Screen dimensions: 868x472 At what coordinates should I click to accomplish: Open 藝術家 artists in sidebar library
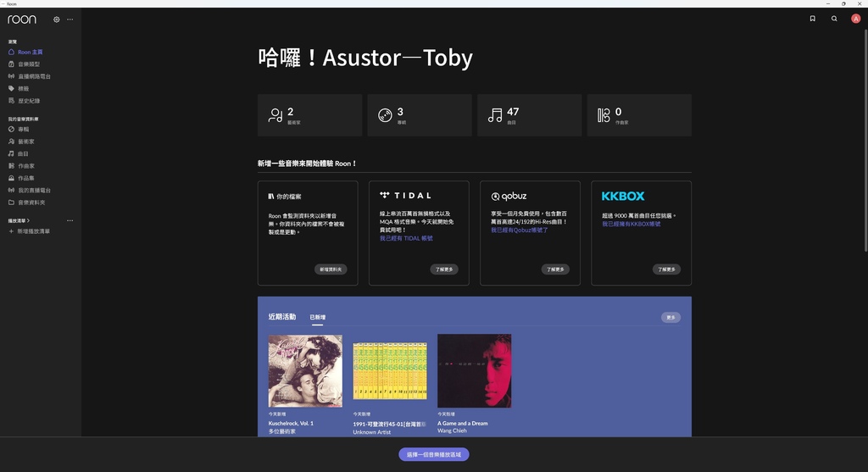coord(26,142)
